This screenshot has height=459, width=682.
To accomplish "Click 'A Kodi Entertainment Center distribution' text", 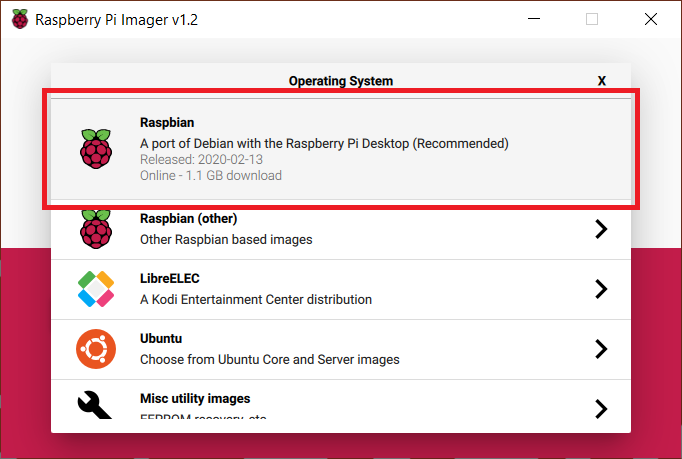I will tap(256, 300).
